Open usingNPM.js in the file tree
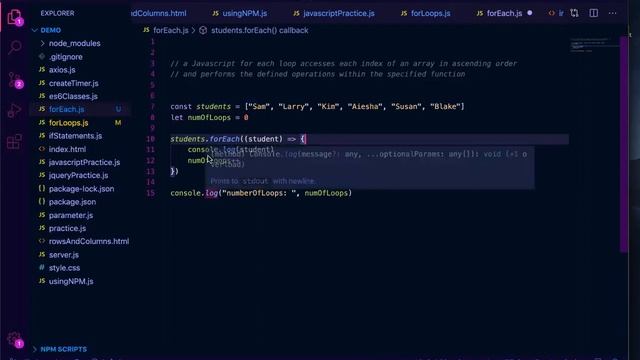 tap(71, 281)
